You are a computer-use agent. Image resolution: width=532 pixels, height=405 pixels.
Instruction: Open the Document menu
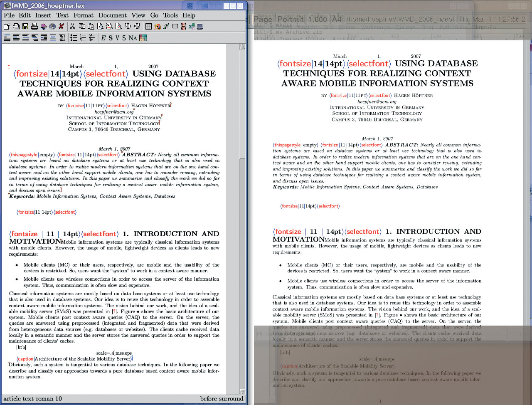pyautogui.click(x=113, y=15)
